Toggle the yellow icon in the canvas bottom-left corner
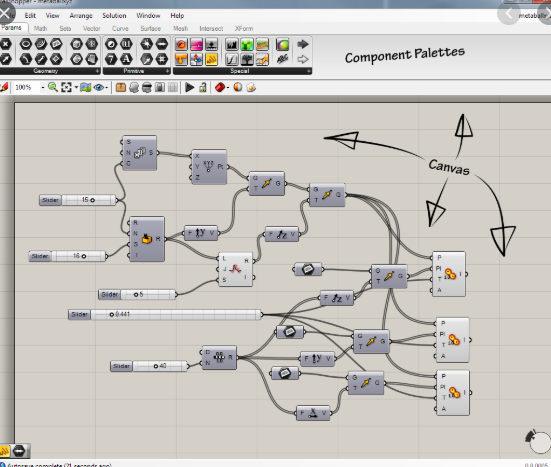 coord(4,451)
